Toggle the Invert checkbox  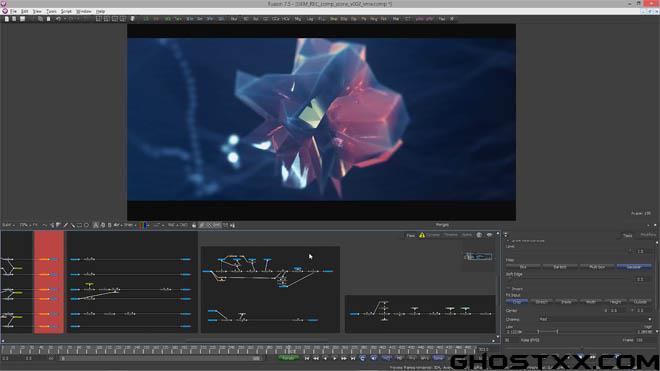tap(508, 288)
